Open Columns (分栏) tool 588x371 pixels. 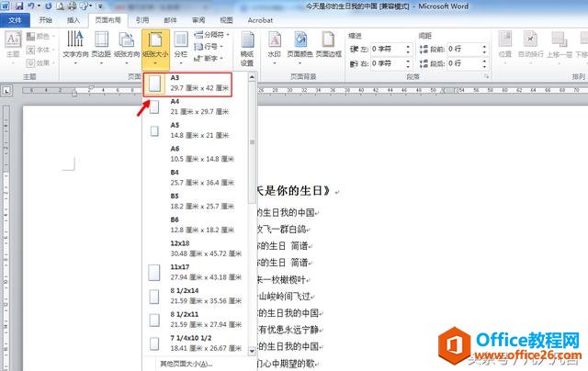coord(181,48)
